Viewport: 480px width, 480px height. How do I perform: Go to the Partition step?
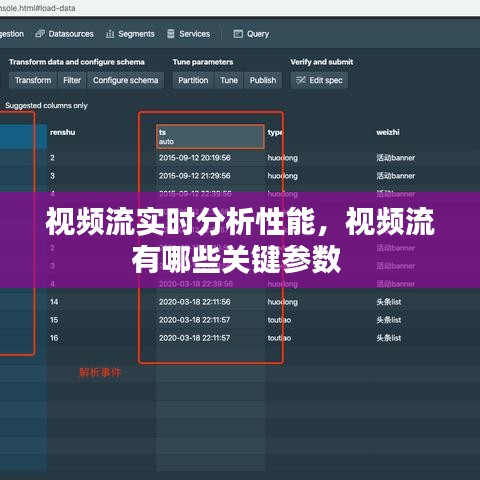[193, 80]
